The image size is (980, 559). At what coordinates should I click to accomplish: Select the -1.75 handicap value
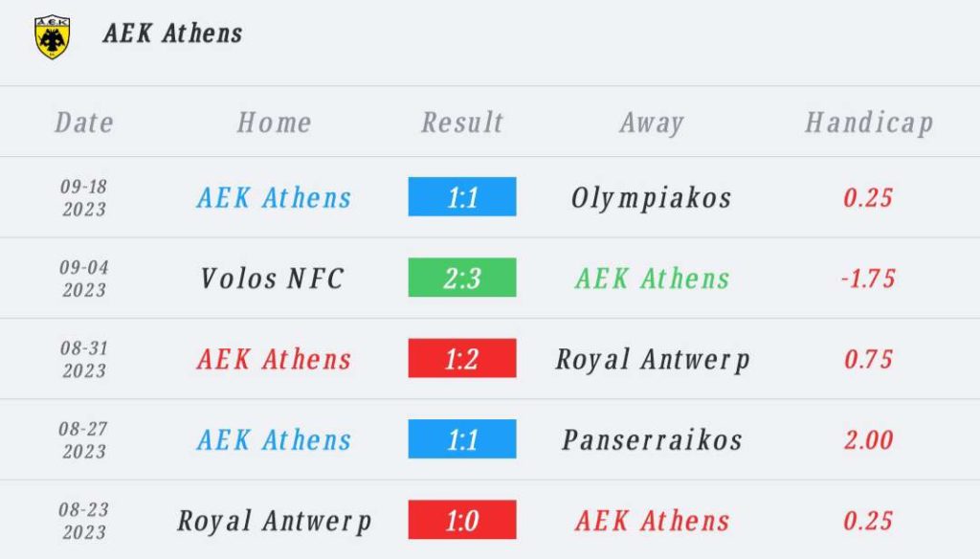868,279
